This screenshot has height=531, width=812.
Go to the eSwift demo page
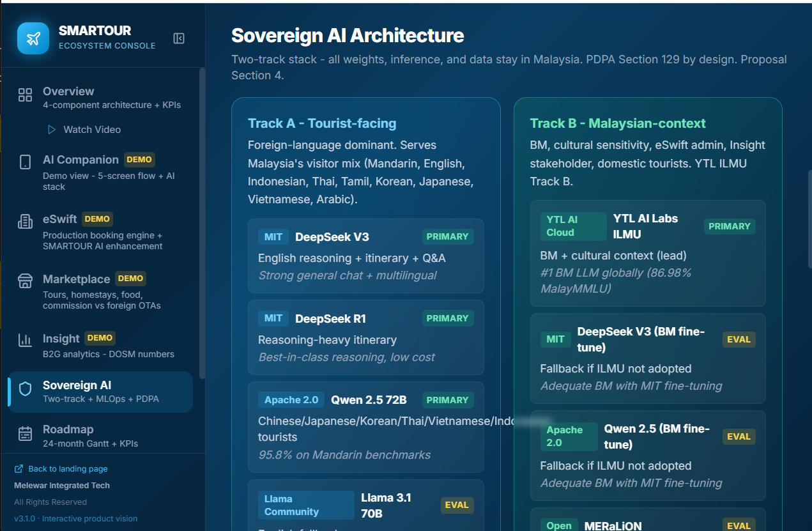click(100, 231)
